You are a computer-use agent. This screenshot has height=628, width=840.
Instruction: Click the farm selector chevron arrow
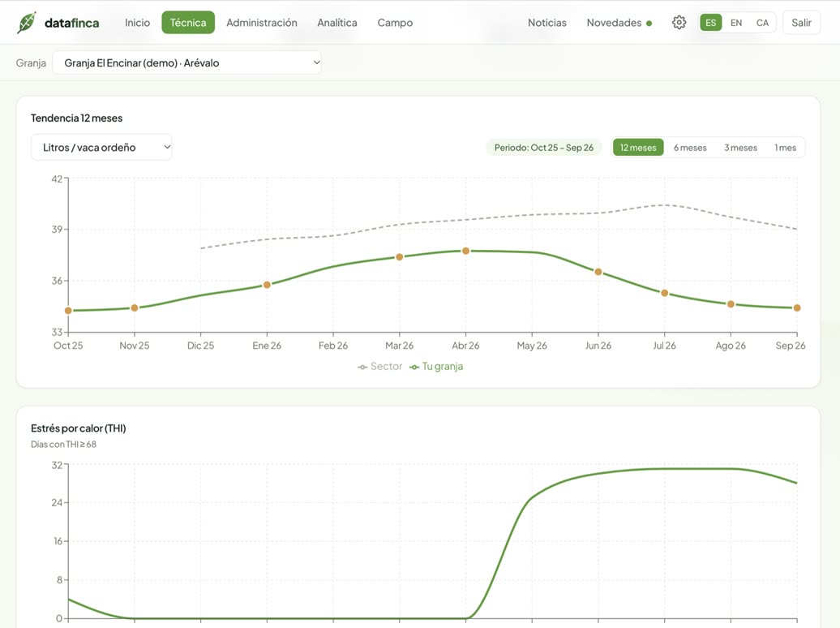click(316, 62)
